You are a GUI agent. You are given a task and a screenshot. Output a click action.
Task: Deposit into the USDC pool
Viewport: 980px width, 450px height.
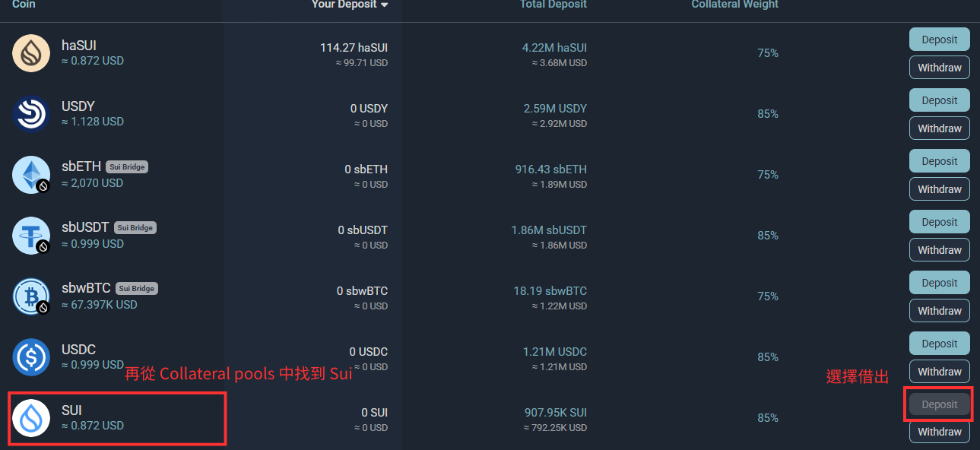click(939, 344)
